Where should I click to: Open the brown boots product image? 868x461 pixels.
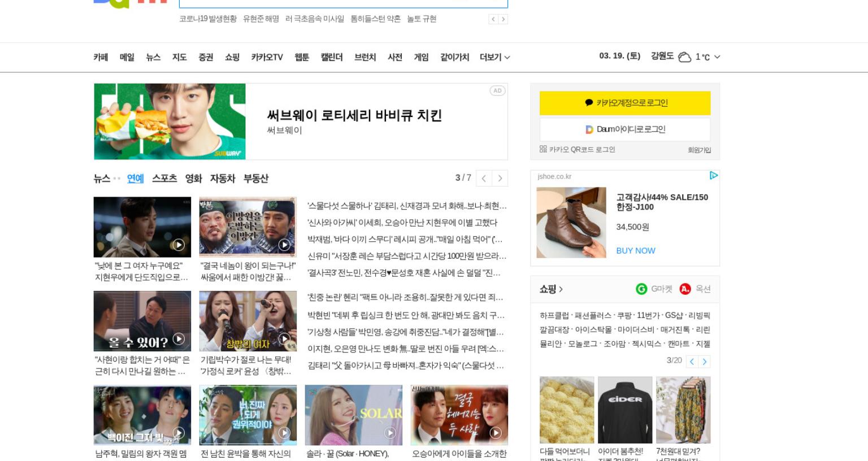pyautogui.click(x=571, y=223)
